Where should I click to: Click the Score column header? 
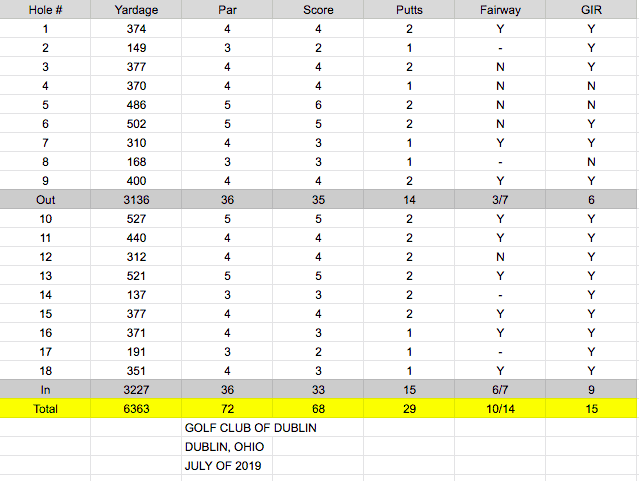pos(317,12)
